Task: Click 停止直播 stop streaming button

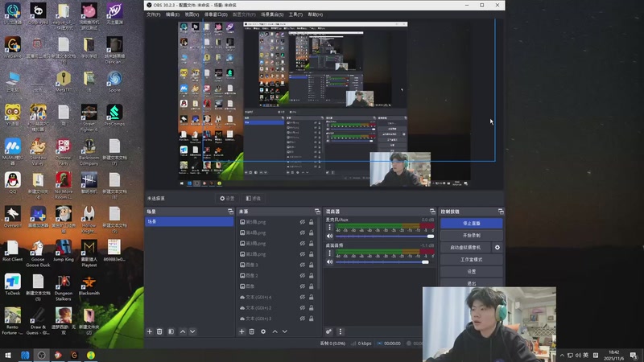Action: pyautogui.click(x=472, y=224)
